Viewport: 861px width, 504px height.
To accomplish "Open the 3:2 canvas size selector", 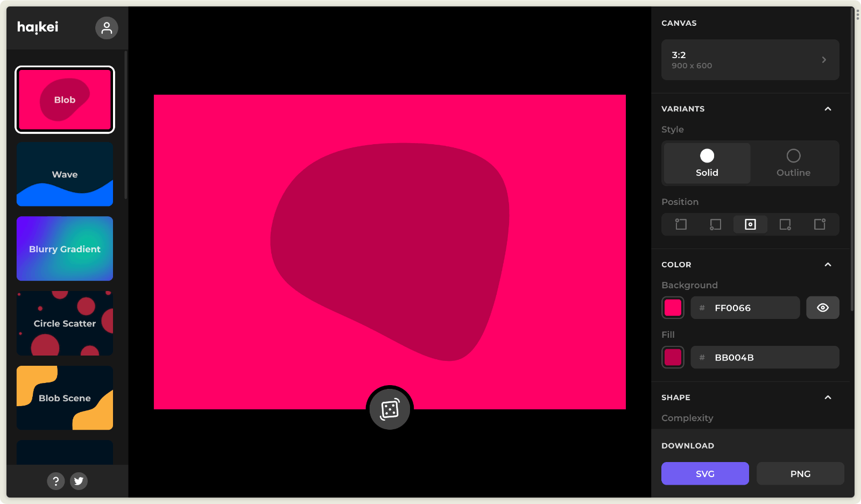I will [x=750, y=60].
